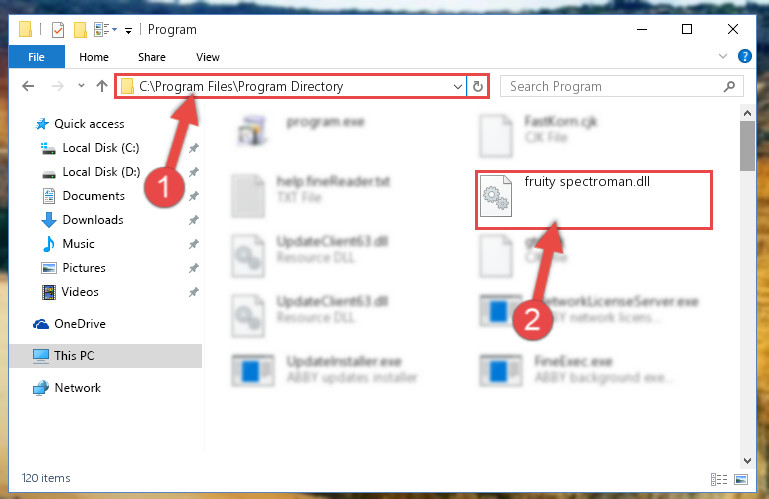This screenshot has height=499, width=769.
Task: Click the refresh button beside address bar
Action: pos(478,87)
